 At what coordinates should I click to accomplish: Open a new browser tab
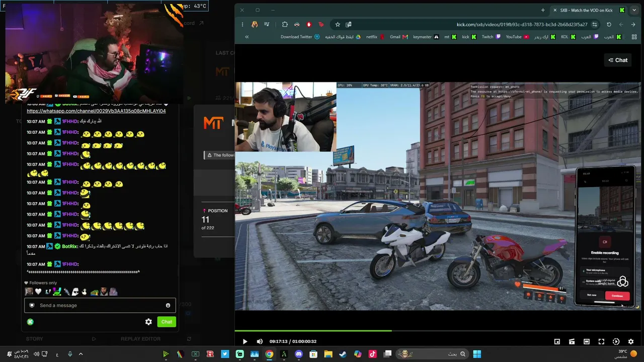543,10
